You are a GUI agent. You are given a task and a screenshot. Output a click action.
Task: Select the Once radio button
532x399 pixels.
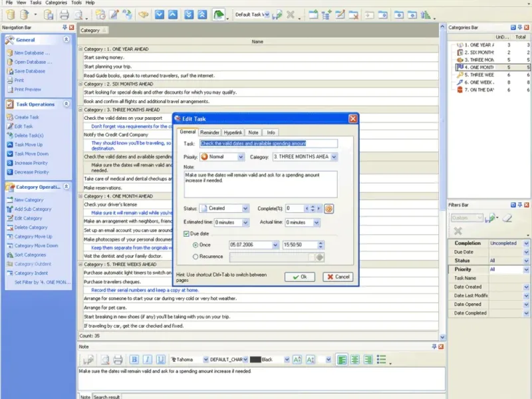pos(195,245)
